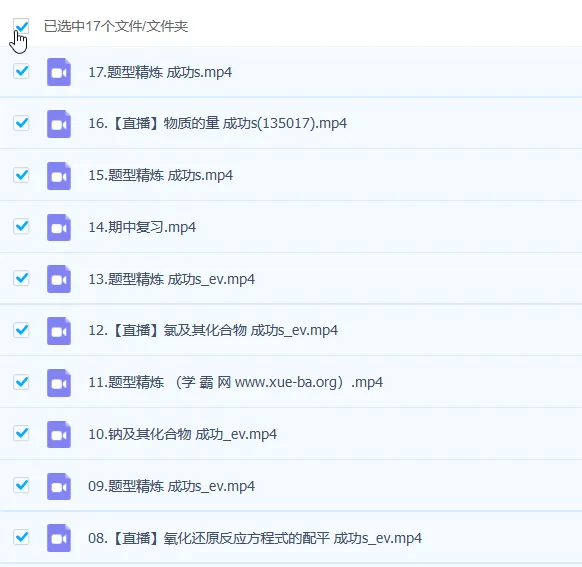Click video icon of 10.钠及其化合物 file

59,434
